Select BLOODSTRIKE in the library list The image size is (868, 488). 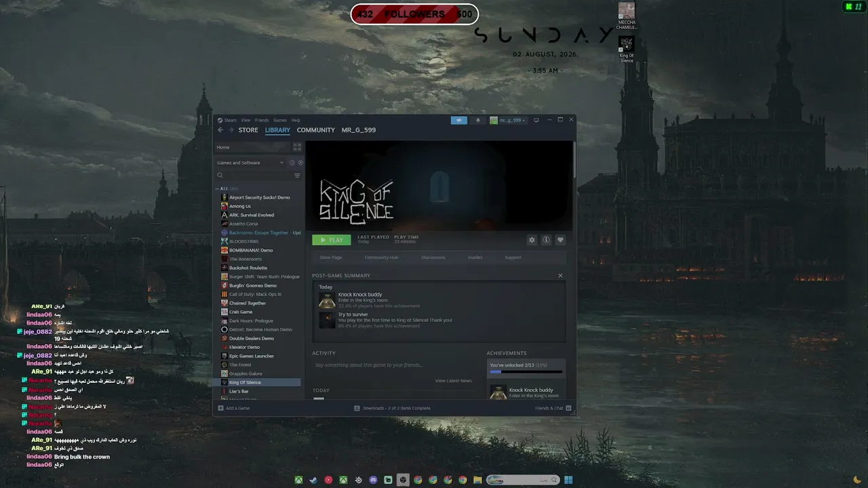pos(244,241)
